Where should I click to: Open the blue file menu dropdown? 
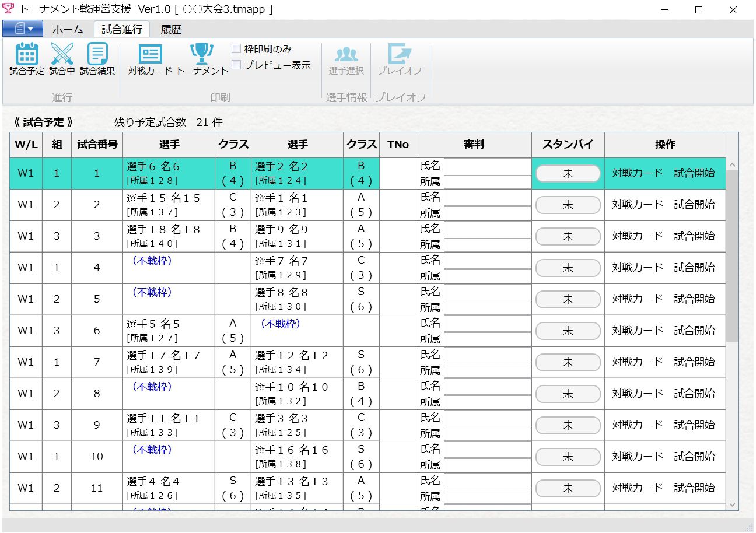coord(22,29)
